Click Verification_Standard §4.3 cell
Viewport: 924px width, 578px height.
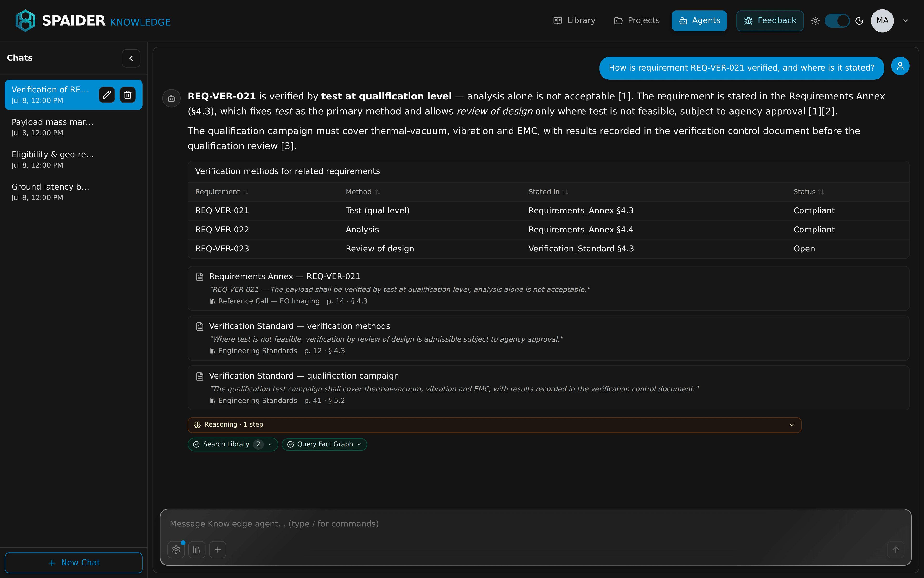(581, 249)
